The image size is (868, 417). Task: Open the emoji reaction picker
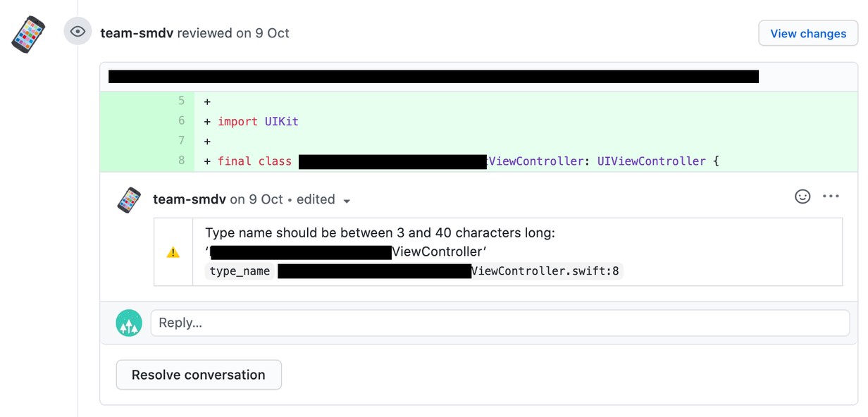[x=802, y=197]
